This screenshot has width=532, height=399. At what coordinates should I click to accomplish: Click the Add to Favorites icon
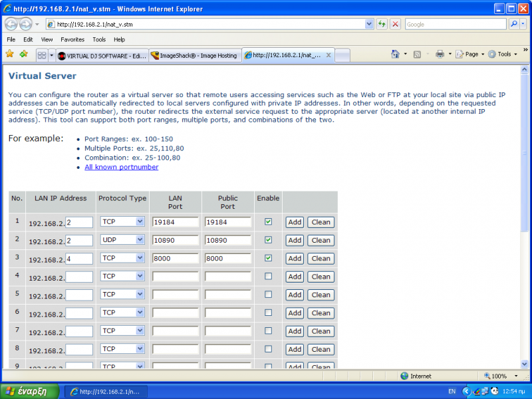click(24, 55)
